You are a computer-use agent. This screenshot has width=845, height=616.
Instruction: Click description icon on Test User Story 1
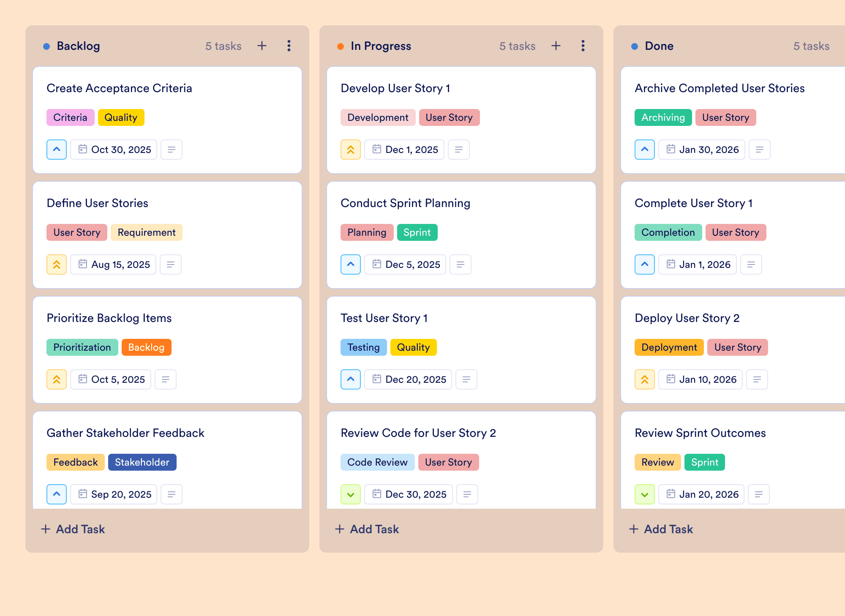pyautogui.click(x=466, y=379)
